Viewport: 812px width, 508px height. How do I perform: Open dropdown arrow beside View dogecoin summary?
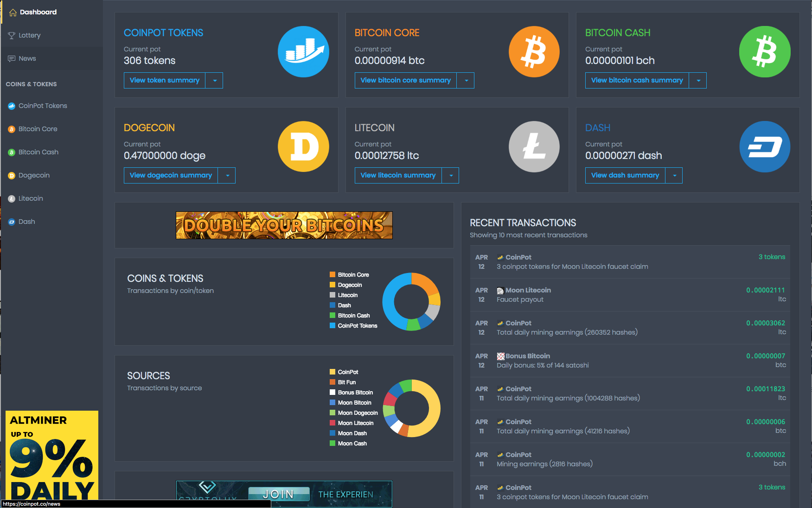[227, 176]
